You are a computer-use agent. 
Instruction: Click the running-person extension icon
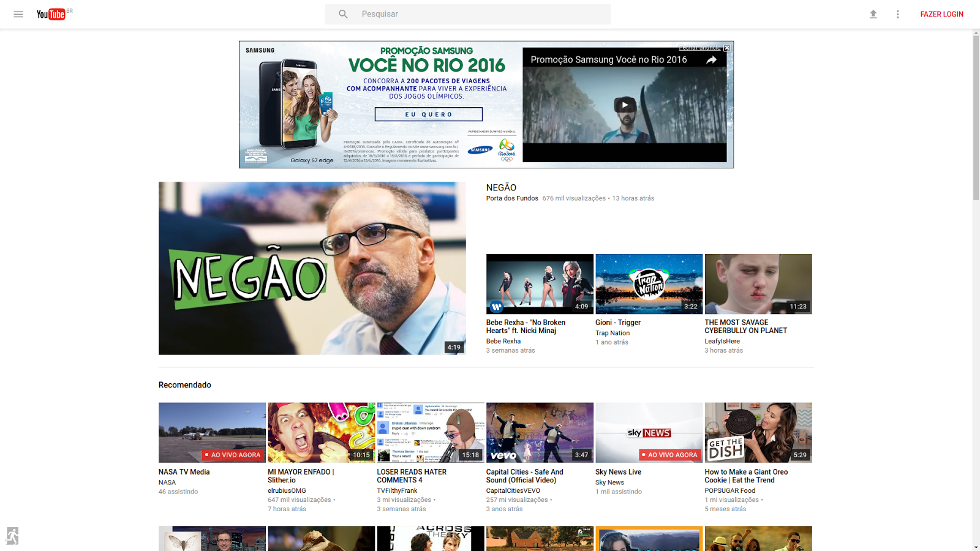pyautogui.click(x=12, y=536)
